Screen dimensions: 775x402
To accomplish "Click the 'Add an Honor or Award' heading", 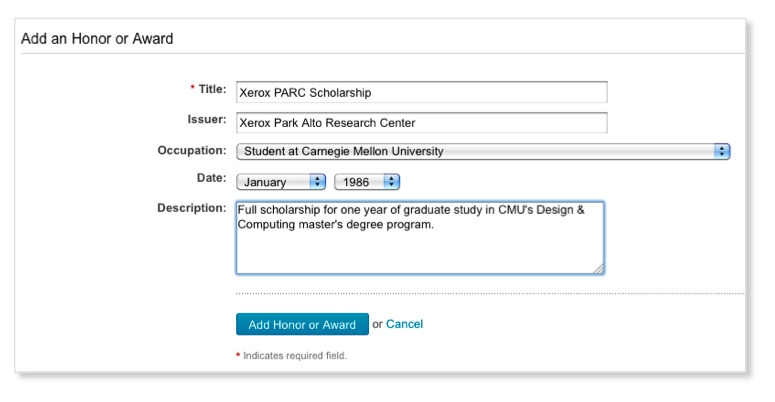I will (98, 39).
